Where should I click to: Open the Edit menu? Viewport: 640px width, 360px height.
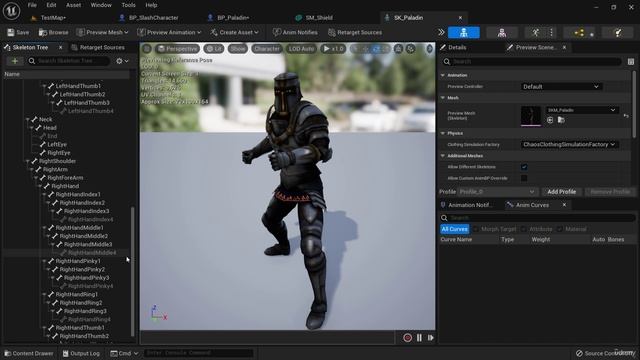coord(51,5)
